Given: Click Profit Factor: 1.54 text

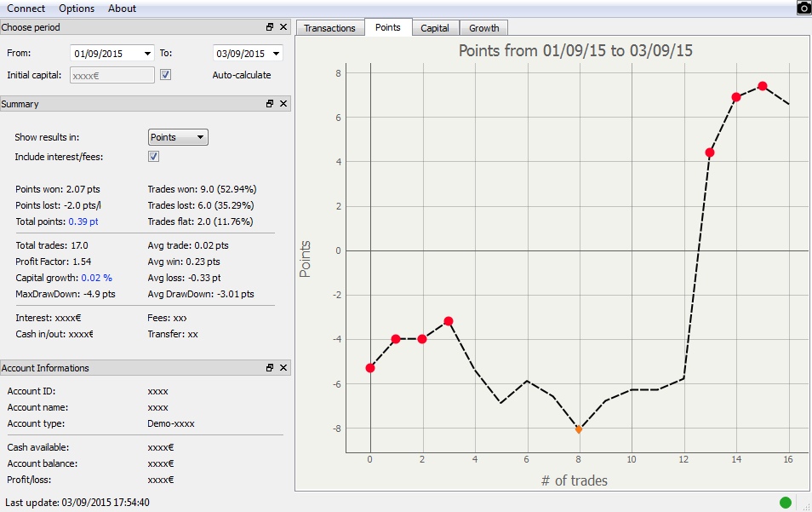Looking at the screenshot, I should click(54, 262).
